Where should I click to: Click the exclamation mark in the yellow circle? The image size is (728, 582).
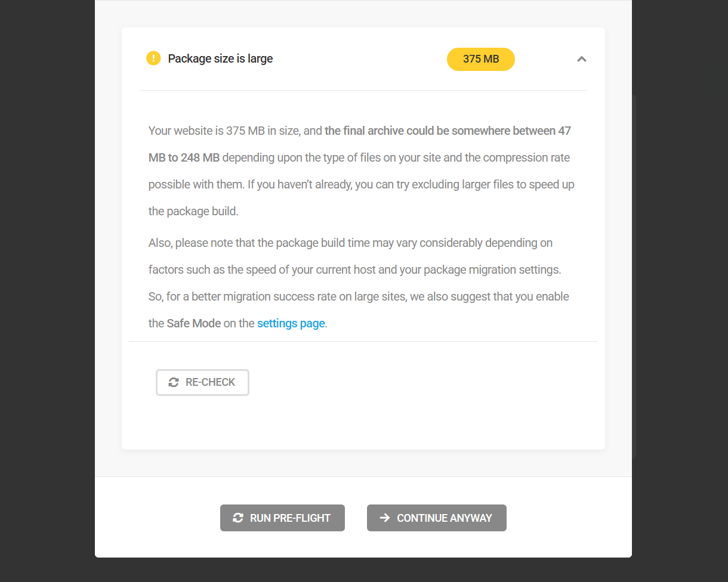(x=153, y=58)
